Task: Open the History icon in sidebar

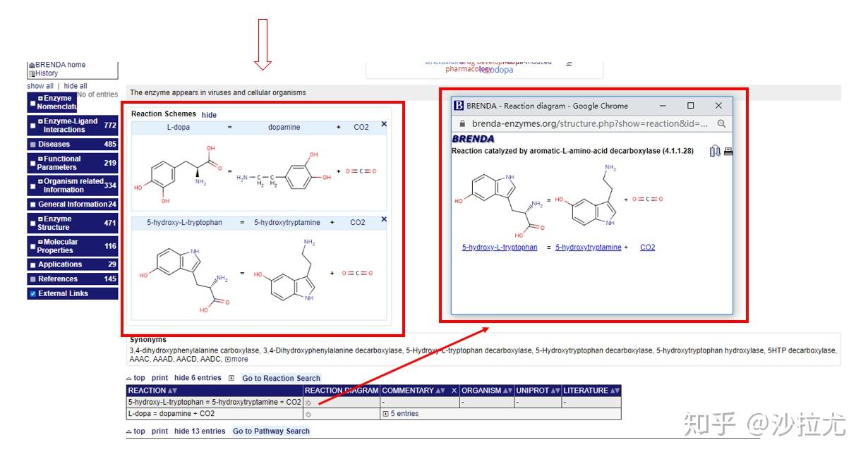Action: tap(33, 73)
